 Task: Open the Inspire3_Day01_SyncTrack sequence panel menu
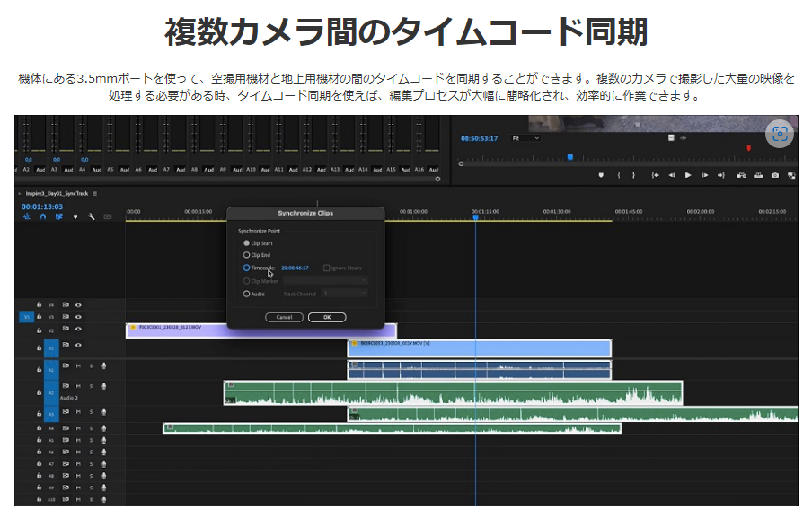[94, 193]
